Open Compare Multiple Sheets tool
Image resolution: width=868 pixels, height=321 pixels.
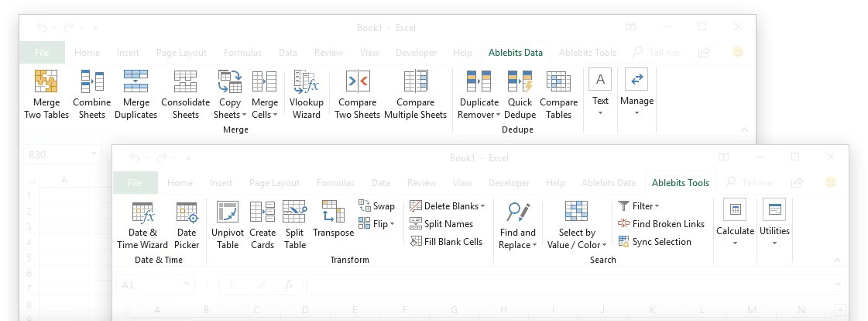point(415,95)
